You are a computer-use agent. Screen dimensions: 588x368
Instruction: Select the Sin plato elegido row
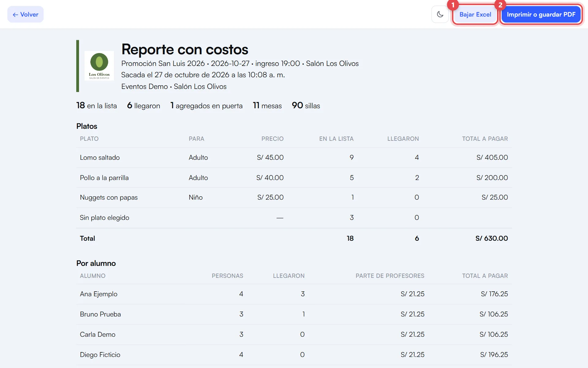(x=294, y=218)
